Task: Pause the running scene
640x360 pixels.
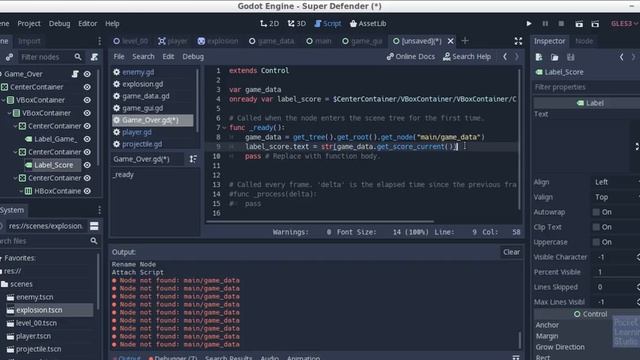Action: coord(545,24)
